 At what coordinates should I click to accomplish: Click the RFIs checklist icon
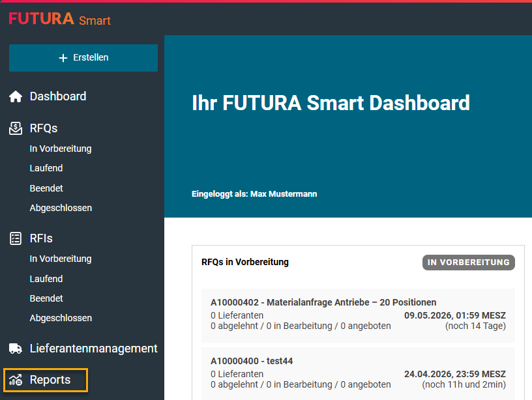(16, 238)
